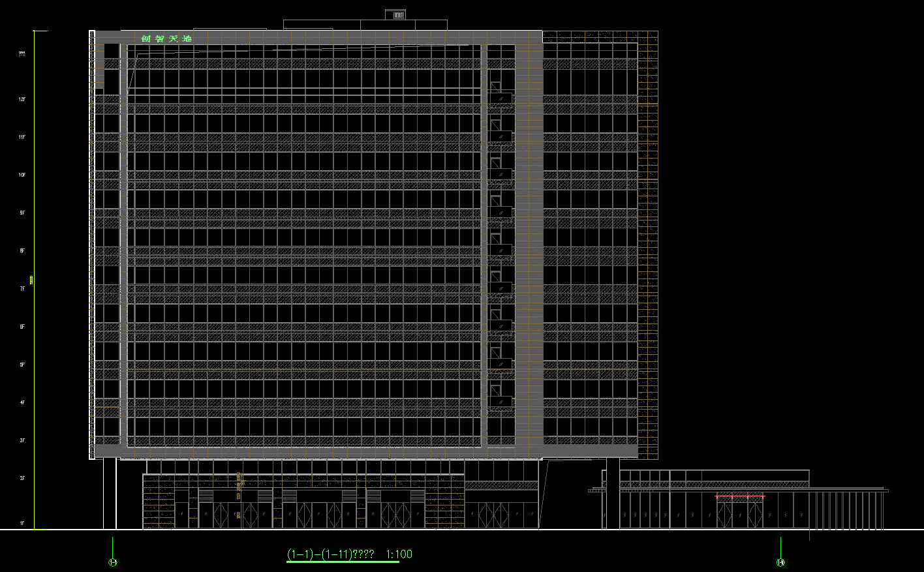
Task: Select the 1F ground level label
Action: tap(22, 524)
